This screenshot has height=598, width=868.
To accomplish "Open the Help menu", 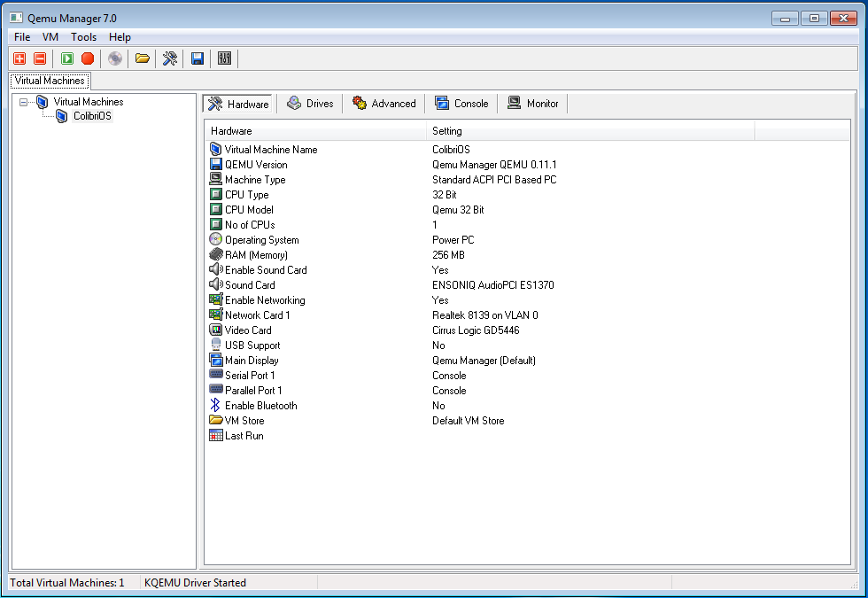I will 120,37.
